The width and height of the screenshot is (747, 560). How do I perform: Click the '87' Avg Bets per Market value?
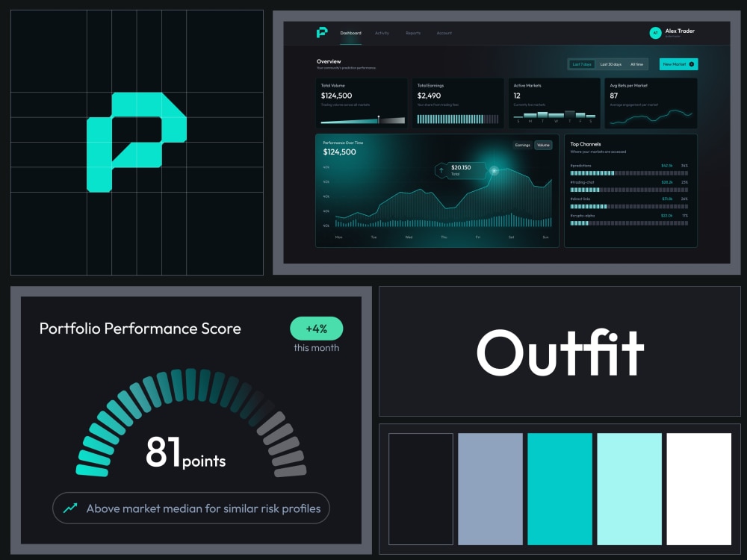[613, 96]
